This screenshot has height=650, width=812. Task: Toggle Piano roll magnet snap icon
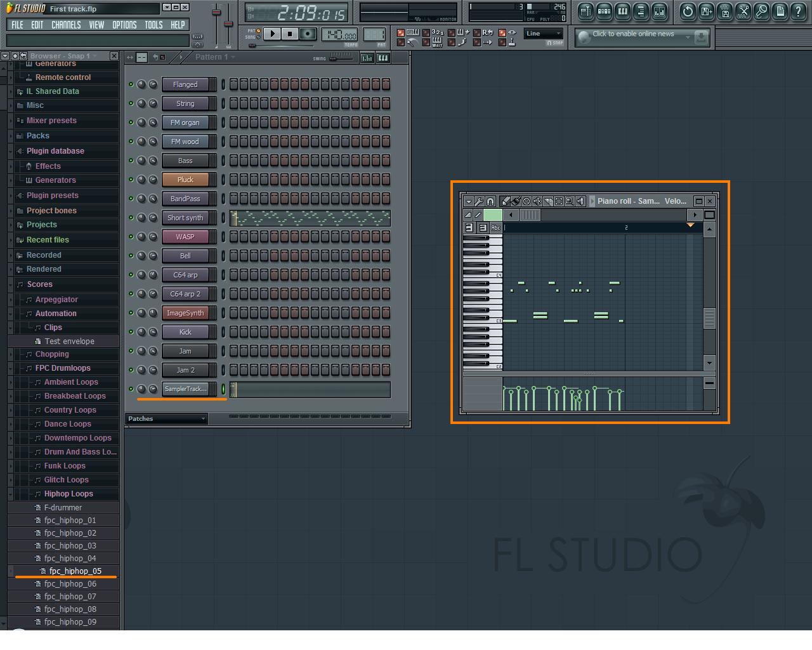(x=490, y=201)
